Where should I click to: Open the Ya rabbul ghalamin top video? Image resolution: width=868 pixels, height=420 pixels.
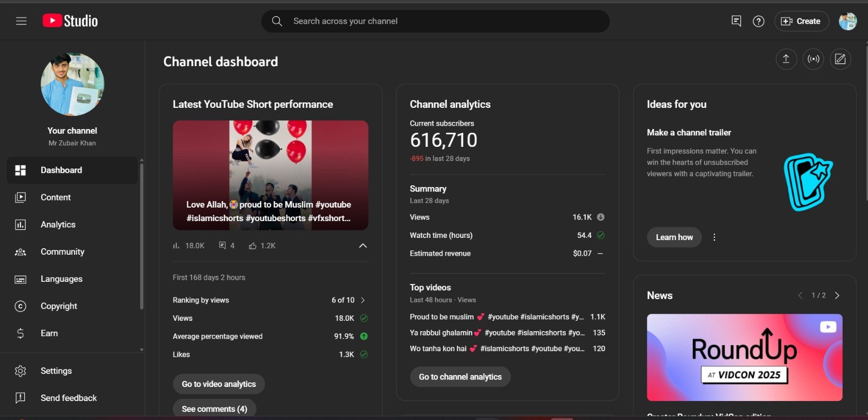[x=497, y=333]
